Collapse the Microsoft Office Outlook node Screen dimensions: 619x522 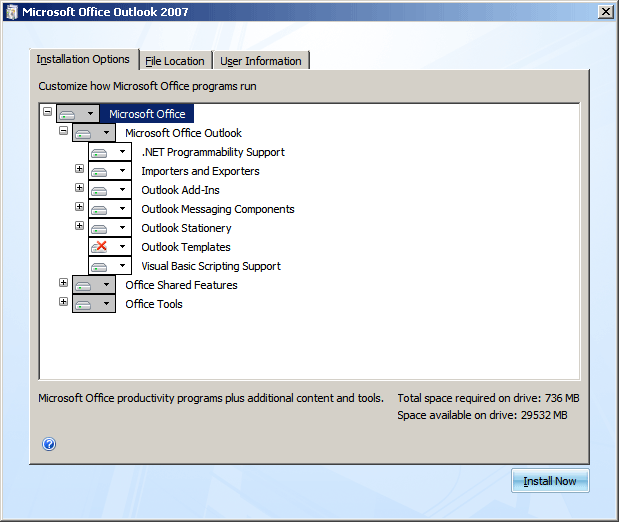pos(63,130)
